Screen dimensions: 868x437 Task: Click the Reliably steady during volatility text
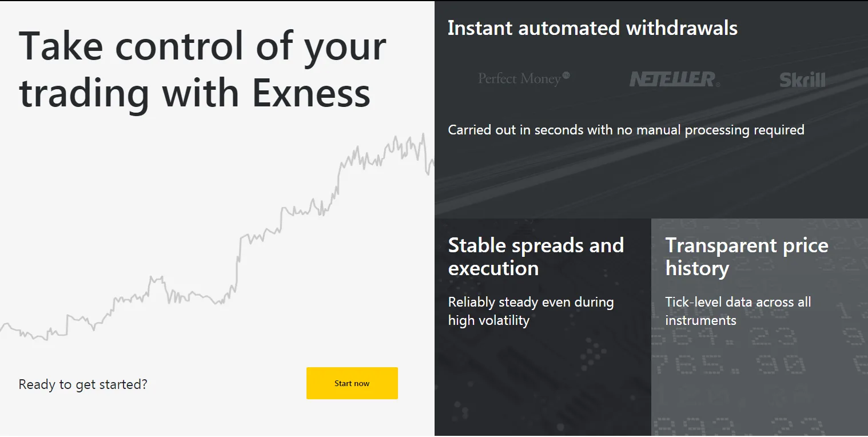[x=531, y=311]
